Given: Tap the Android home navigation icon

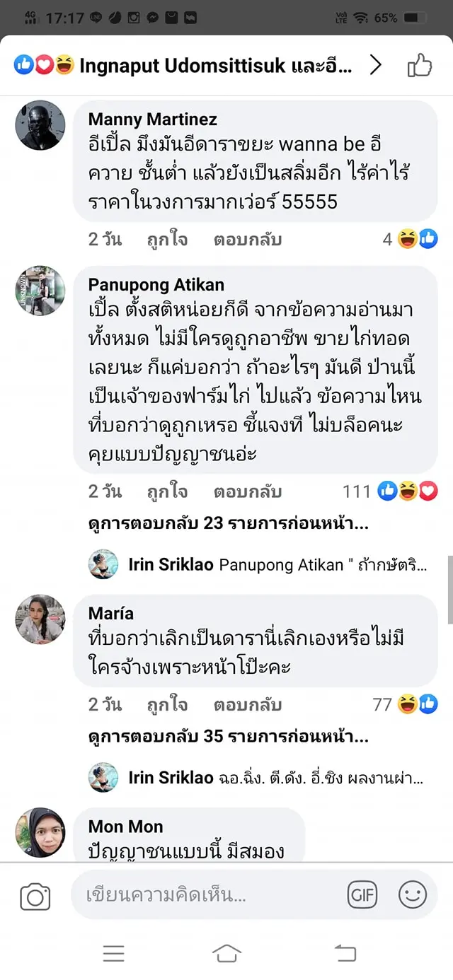Looking at the screenshot, I should pyautogui.click(x=226, y=954).
